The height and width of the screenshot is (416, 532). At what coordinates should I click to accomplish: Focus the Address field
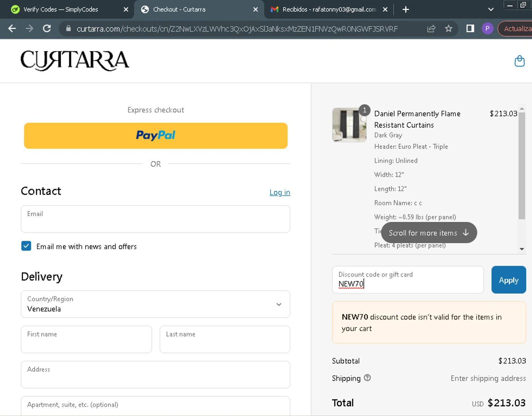(155, 375)
